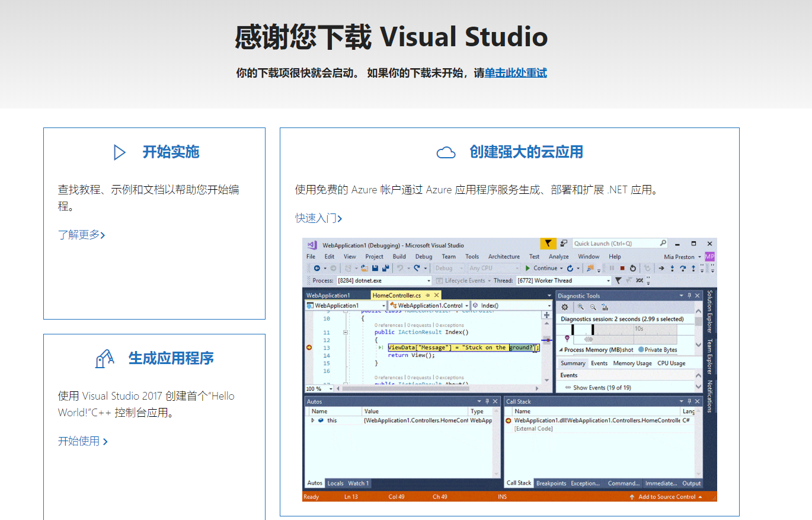Click the play triangle icon beside 开始实施
812x520 pixels.
(x=120, y=152)
